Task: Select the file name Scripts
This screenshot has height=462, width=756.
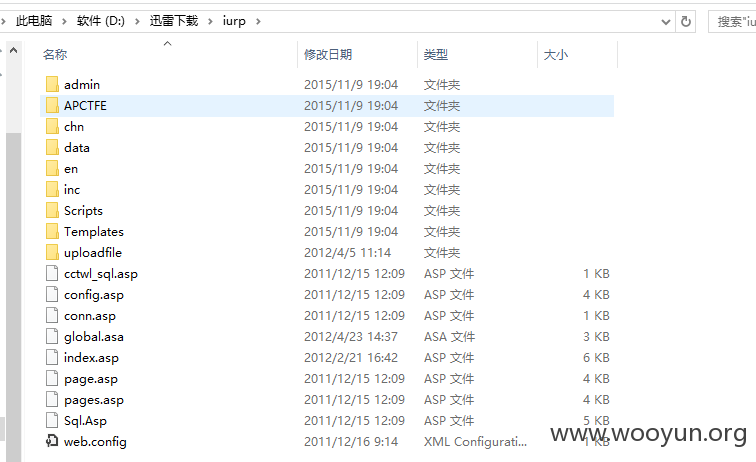Action: pos(83,210)
